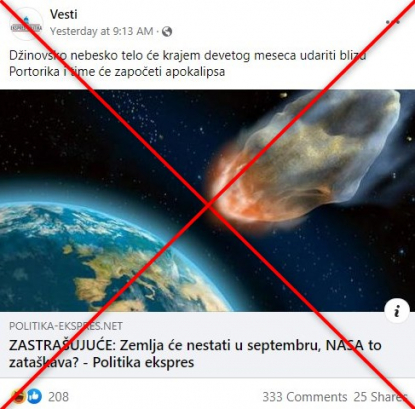Viewport: 415px width, 409px height.
Task: Open the 333 Comments link
Action: 305,397
